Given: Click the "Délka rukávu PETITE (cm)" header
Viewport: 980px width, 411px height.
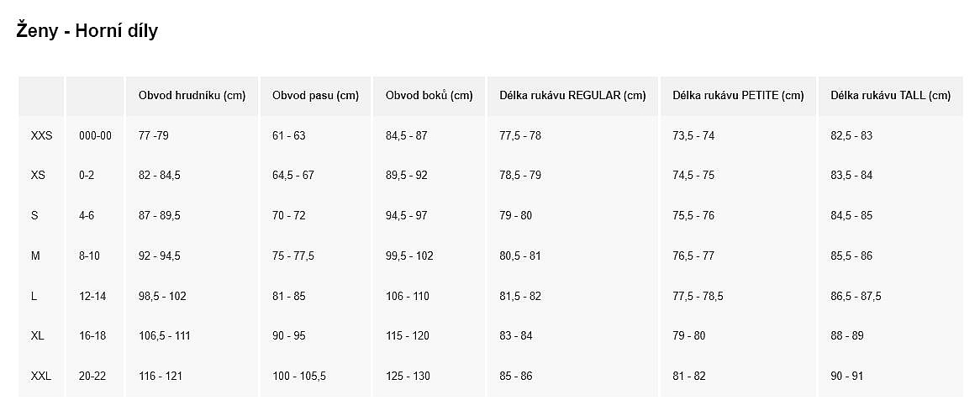Looking at the screenshot, I should [738, 96].
